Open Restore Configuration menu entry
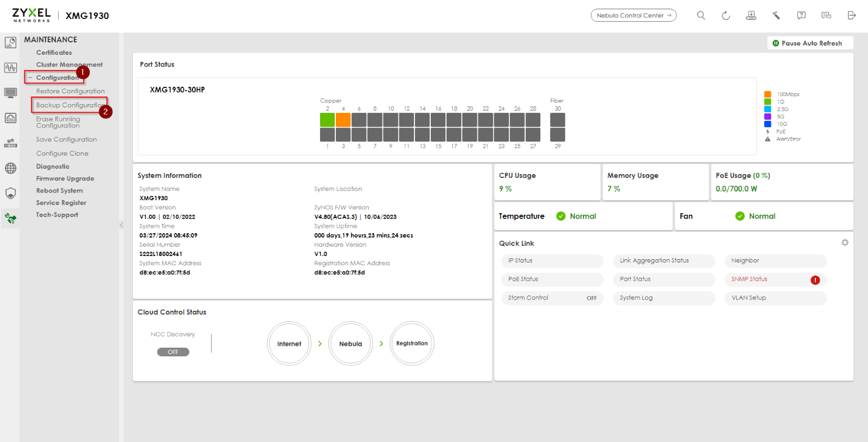868x442 pixels. click(x=70, y=91)
